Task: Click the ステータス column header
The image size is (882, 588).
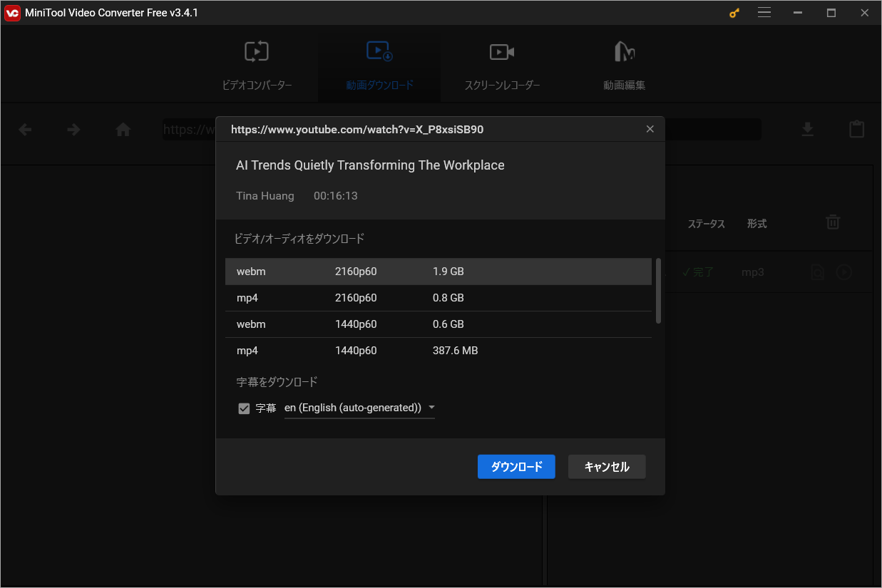Action: (x=706, y=224)
